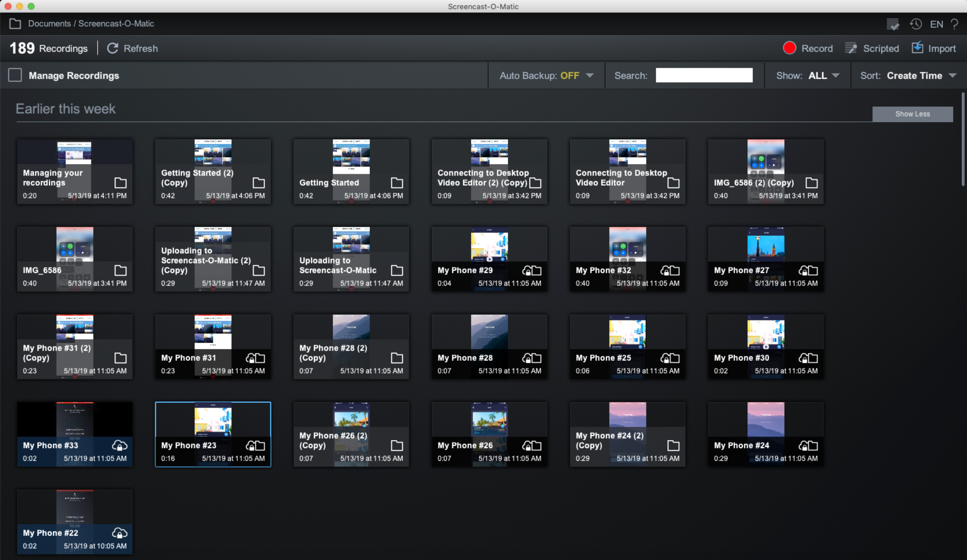Image resolution: width=967 pixels, height=560 pixels.
Task: Select the My Phone #26 (2) (Copy) thumbnail
Action: (351, 434)
